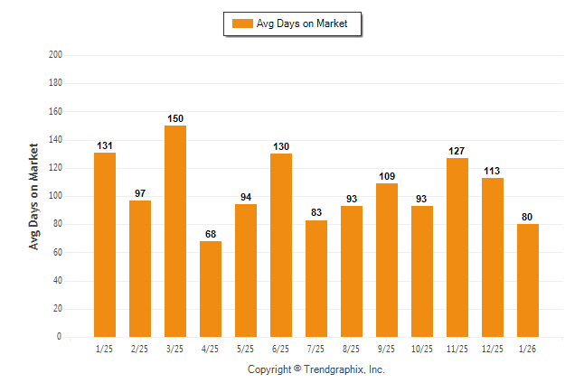Click the Trendgraphix copyright text
584x392 pixels.
tap(316, 369)
